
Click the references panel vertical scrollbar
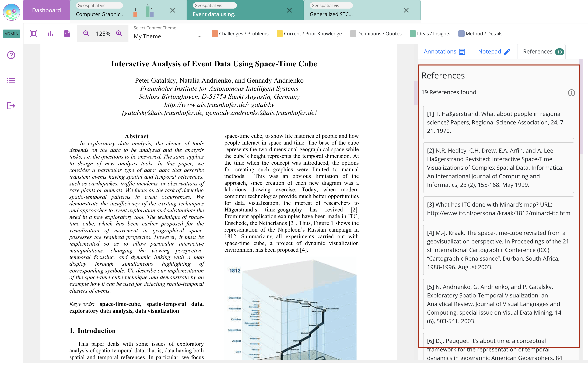point(581,107)
